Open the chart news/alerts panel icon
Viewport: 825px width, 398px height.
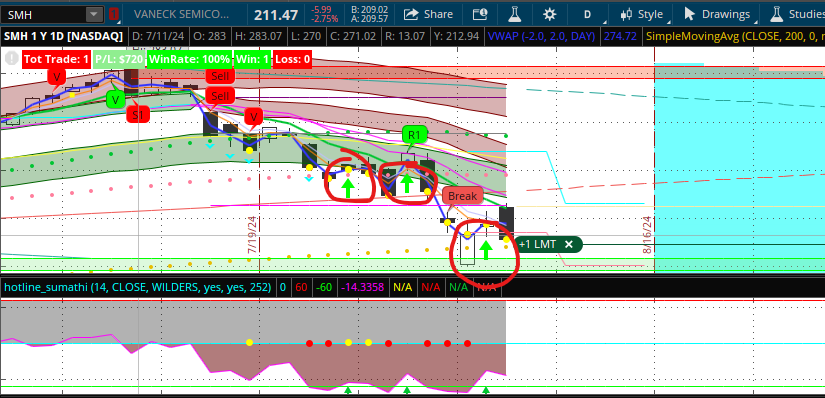pyautogui.click(x=480, y=14)
